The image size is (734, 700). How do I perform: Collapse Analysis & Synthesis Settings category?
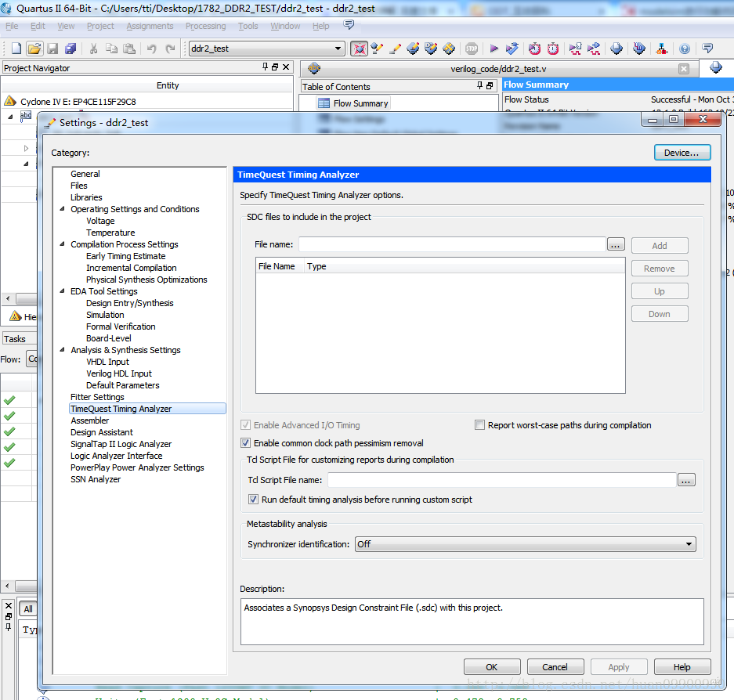(62, 349)
